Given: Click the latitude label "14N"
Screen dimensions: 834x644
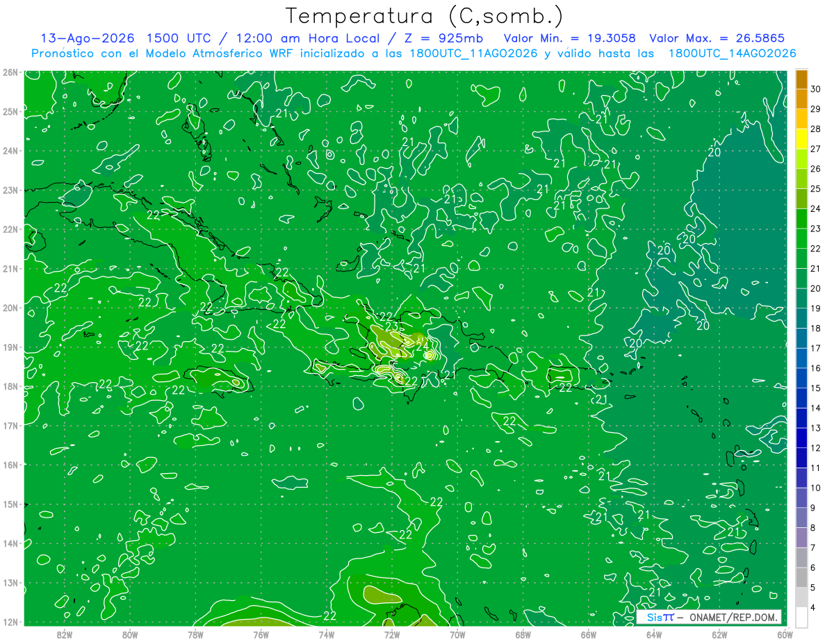Looking at the screenshot, I should [x=10, y=543].
